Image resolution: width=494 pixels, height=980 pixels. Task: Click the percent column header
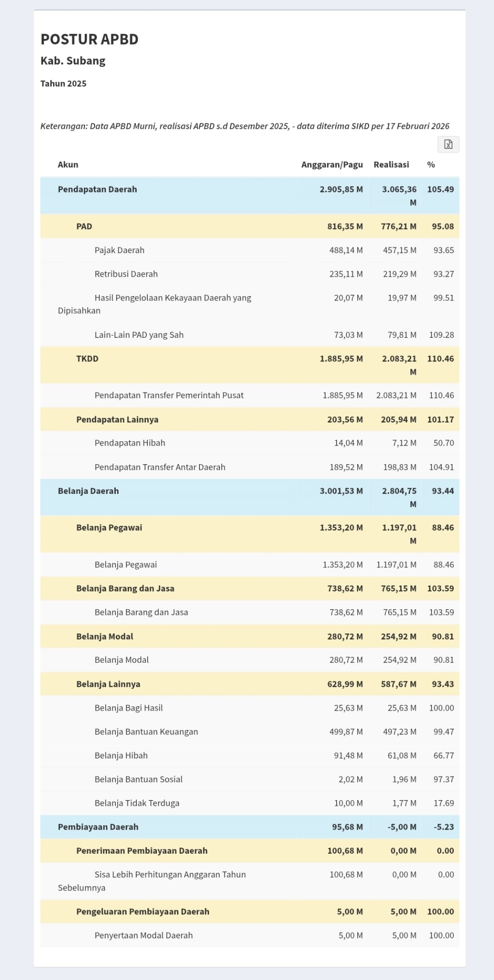431,165
